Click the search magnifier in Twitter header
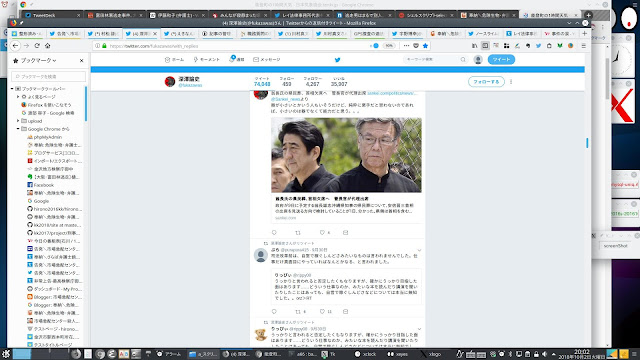640x360 pixels. pyautogui.click(x=463, y=60)
